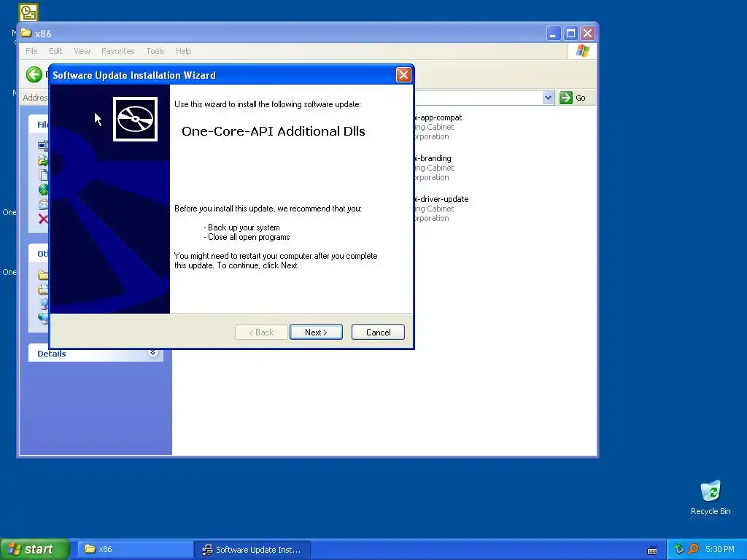Viewport: 747px width, 560px height.
Task: Click the red X delete icon in tasks pane
Action: pyautogui.click(x=43, y=219)
